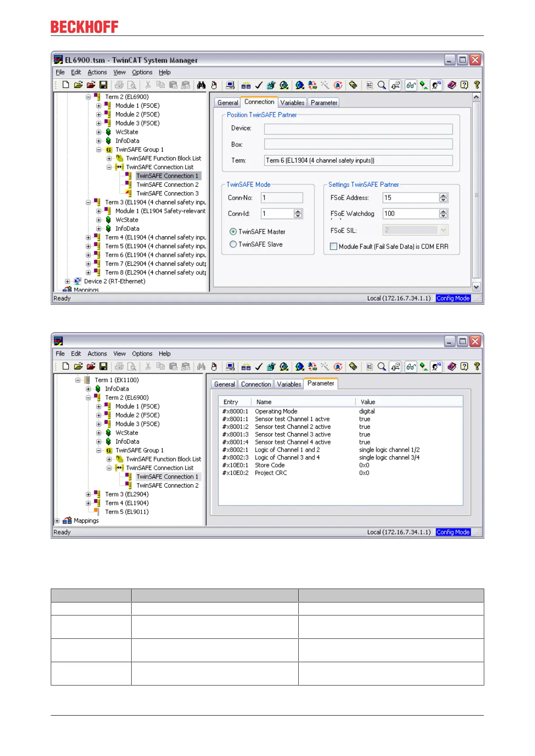Click the magnifier icon in the lower window toolbar
This screenshot has width=535, height=756.
(x=382, y=366)
